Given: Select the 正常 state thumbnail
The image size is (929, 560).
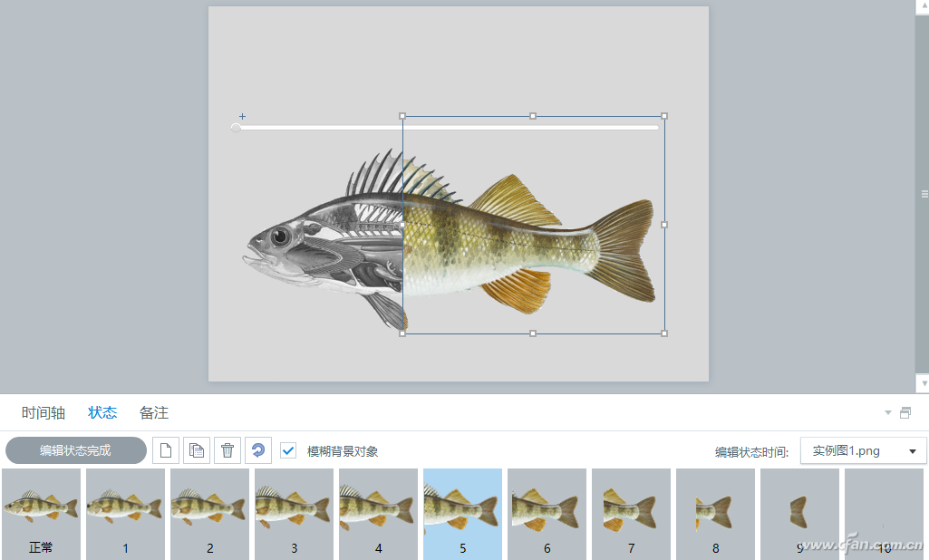Looking at the screenshot, I should pos(41,512).
